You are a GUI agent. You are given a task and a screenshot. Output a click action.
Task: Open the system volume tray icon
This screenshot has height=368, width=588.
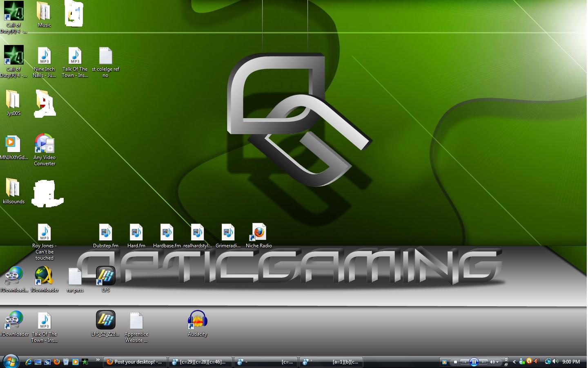[555, 361]
